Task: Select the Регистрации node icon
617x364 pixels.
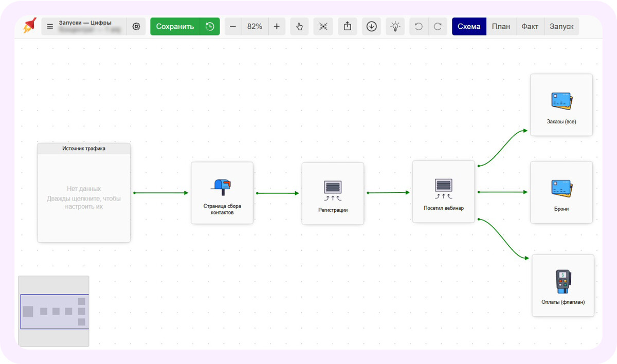Action: coord(333,190)
